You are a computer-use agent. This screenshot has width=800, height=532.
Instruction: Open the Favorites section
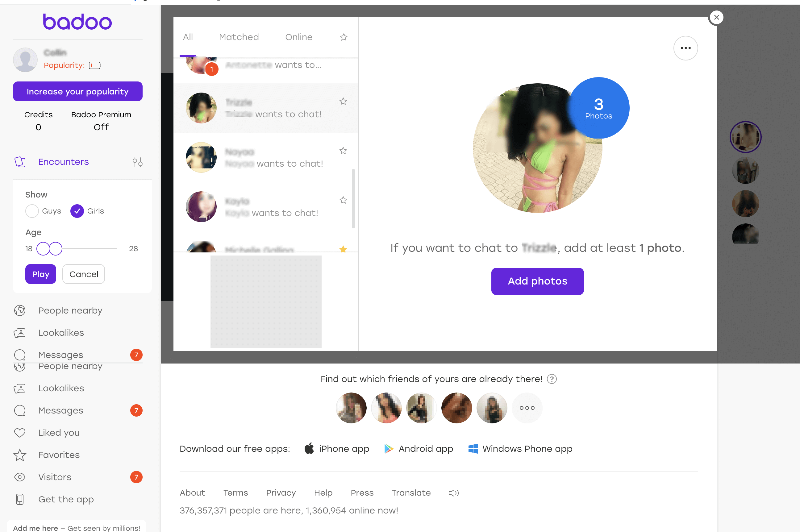pos(59,455)
